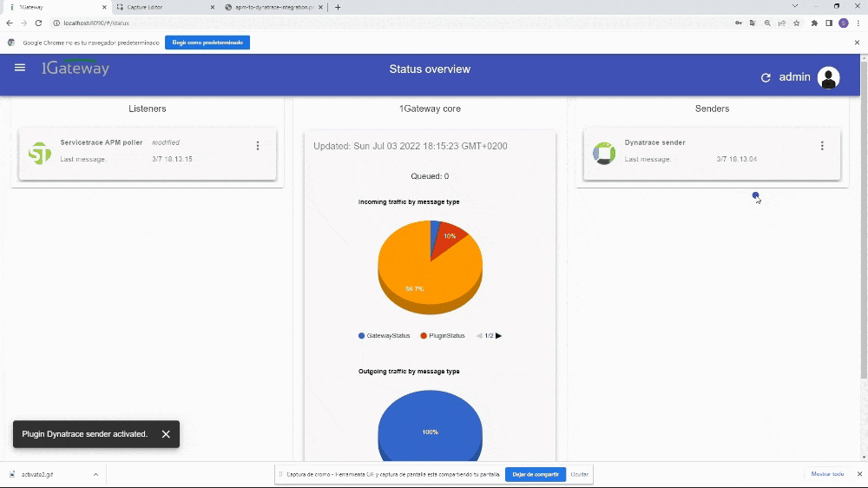Click the Dynatrace sender icon

[x=604, y=154]
